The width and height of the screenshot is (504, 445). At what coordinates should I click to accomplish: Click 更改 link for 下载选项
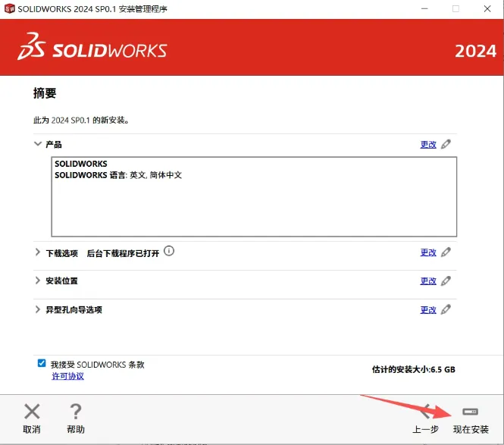pyautogui.click(x=428, y=252)
